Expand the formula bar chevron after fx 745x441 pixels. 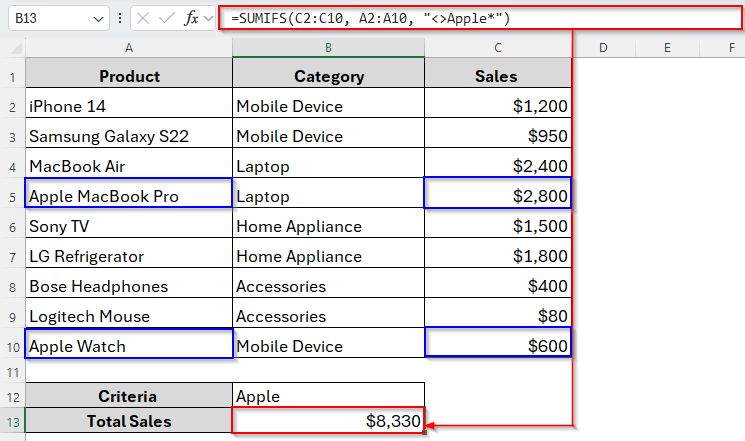(209, 18)
